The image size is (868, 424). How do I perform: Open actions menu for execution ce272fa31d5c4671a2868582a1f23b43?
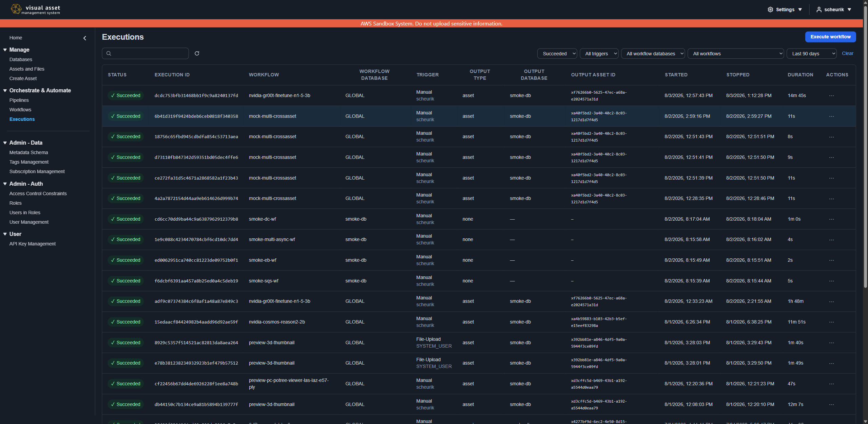831,178
